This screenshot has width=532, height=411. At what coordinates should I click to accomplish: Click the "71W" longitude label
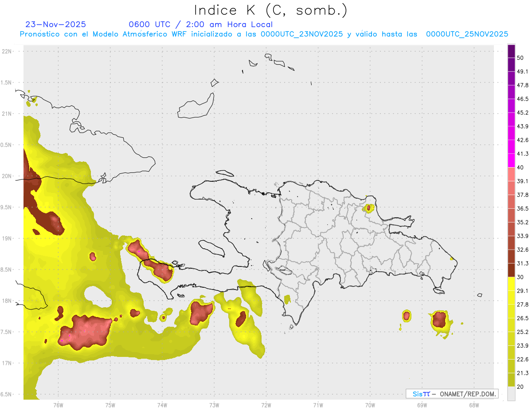pos(318,405)
